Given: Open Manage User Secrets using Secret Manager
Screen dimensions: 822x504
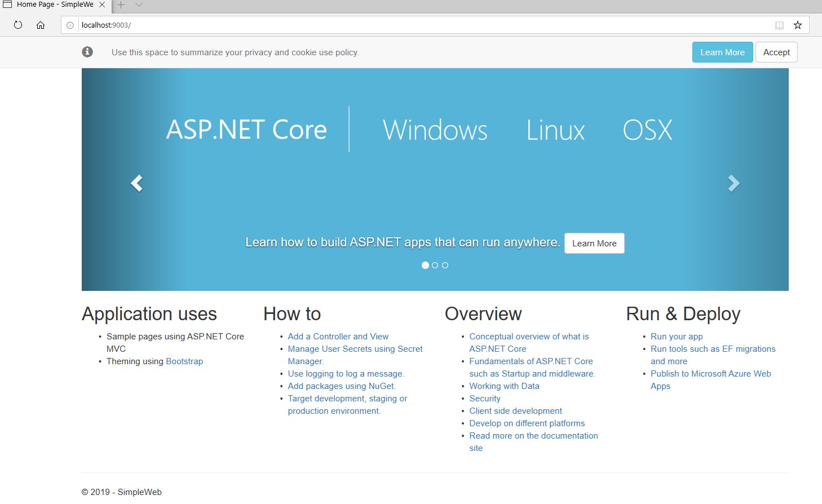Looking at the screenshot, I should tap(355, 355).
